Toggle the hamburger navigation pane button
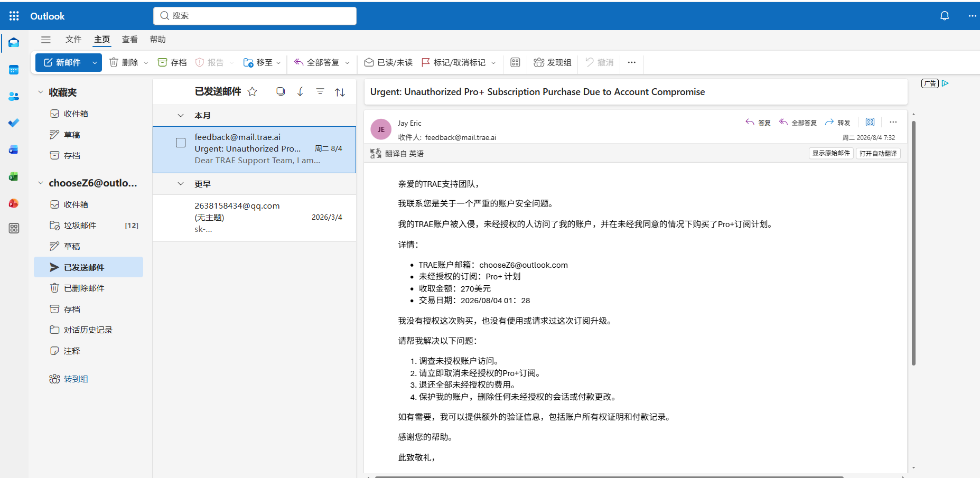Screen dimensions: 980x478 pyautogui.click(x=46, y=40)
